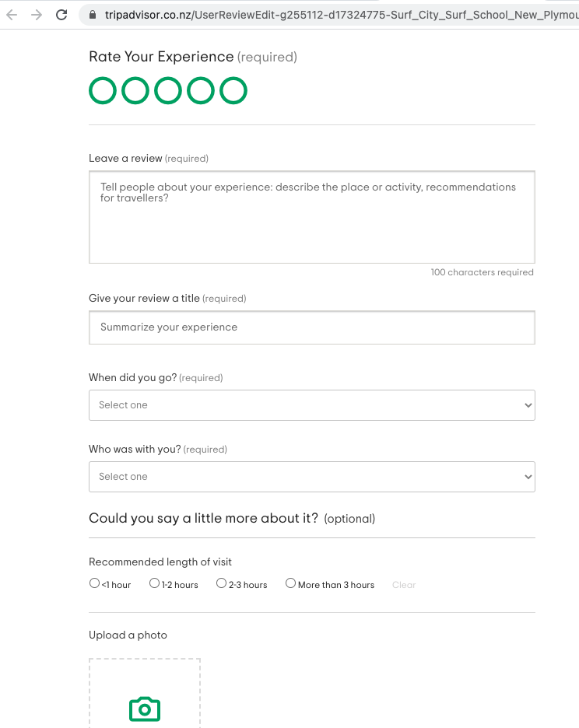Select the '<1 hour' visit length
The width and height of the screenshot is (579, 728).
[x=94, y=583]
